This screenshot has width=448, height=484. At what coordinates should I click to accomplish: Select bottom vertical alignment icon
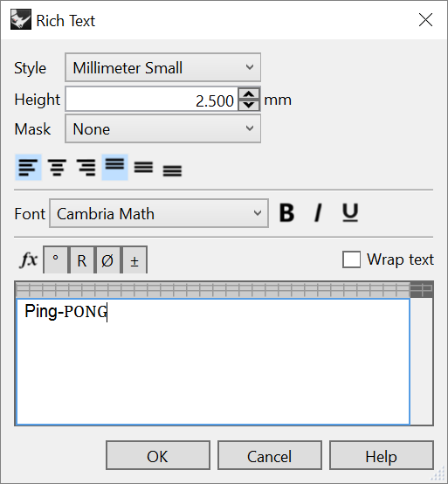(172, 167)
